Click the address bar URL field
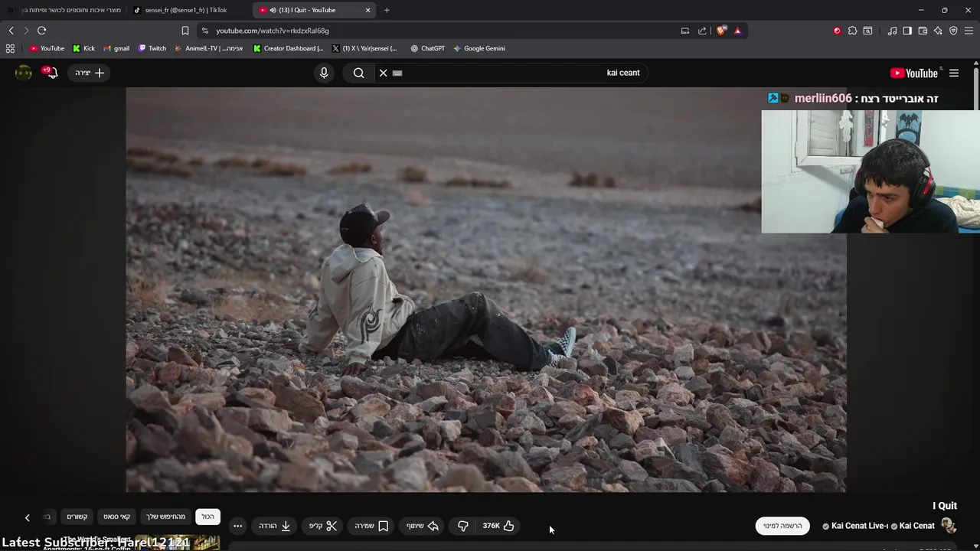 (x=444, y=31)
